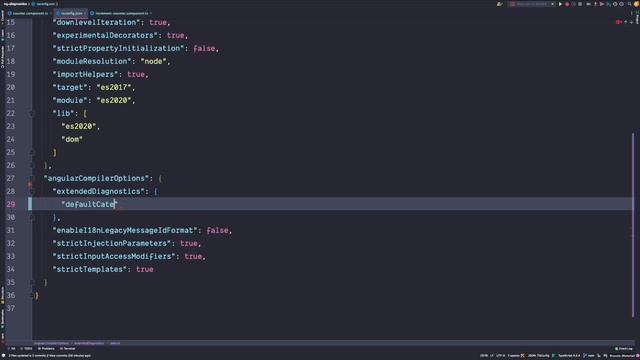The width and height of the screenshot is (640, 360).
Task: Click the "node" value on line 18
Action: pos(153,62)
